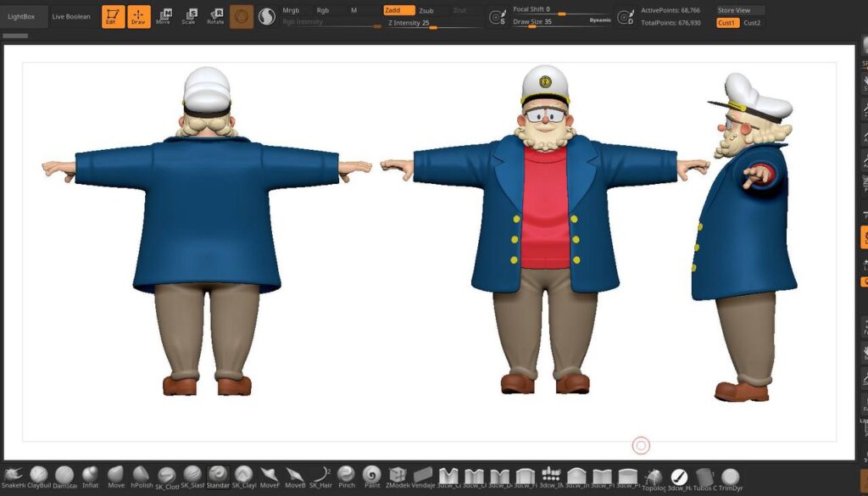Screen dimensions: 868x496
Task: Open the LightBox browser
Action: coord(21,17)
